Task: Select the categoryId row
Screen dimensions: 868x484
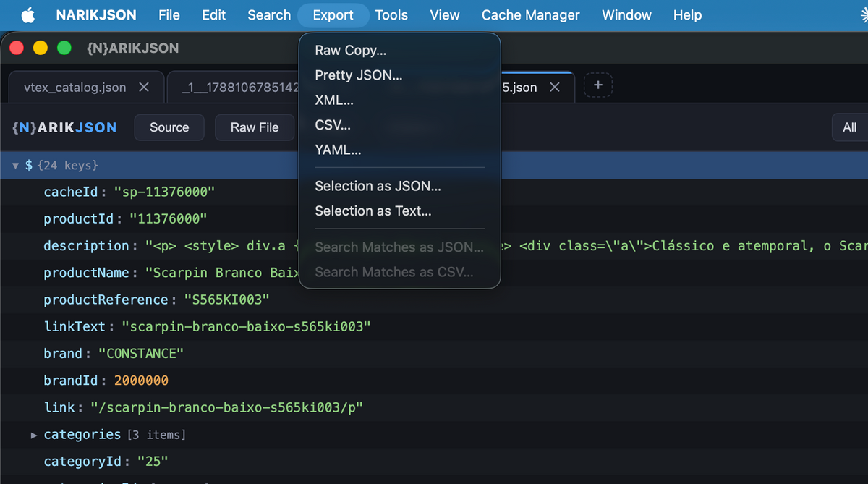Action: click(434, 462)
